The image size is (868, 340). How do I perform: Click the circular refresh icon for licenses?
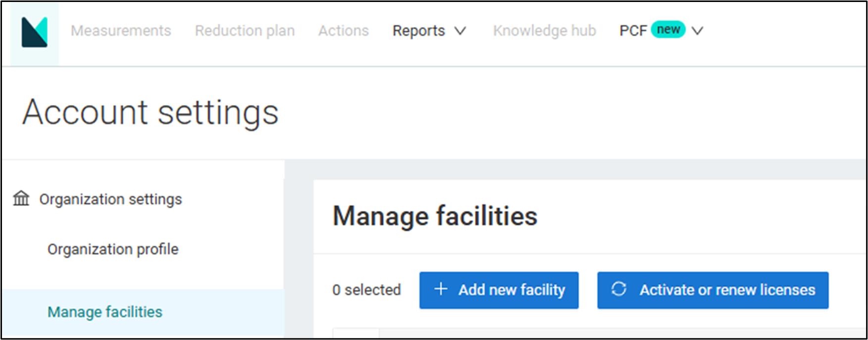tap(618, 289)
